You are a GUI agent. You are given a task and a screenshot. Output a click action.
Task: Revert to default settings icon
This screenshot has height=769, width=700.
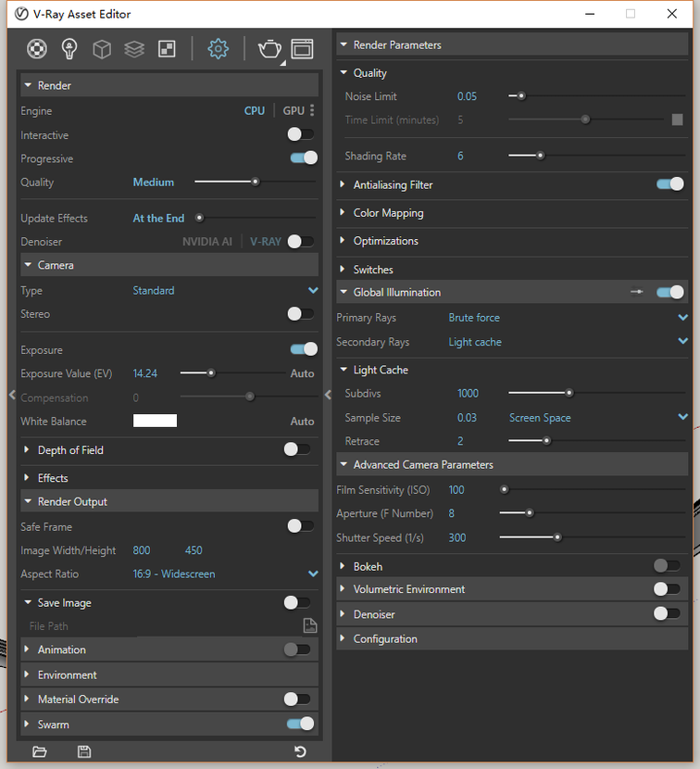300,751
